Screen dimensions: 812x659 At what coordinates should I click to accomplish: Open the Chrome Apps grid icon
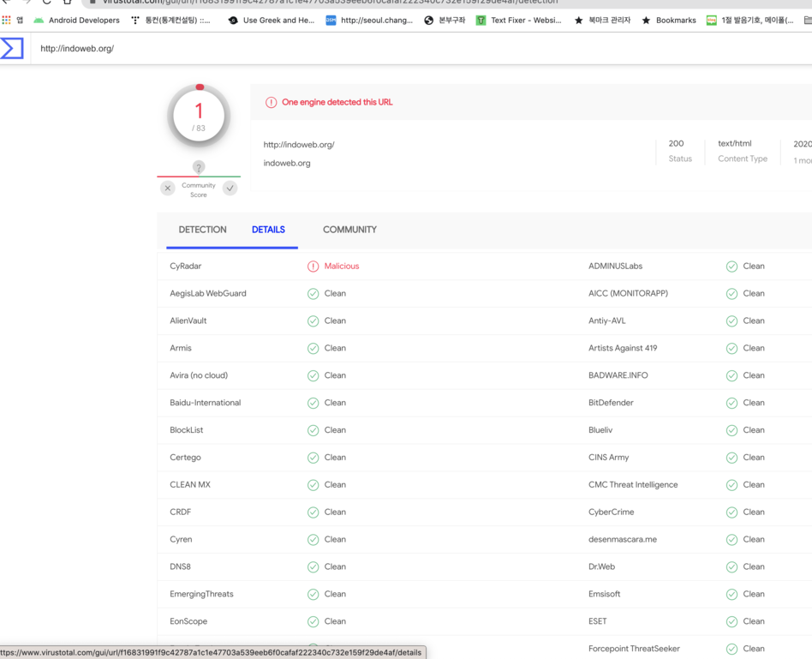click(7, 20)
